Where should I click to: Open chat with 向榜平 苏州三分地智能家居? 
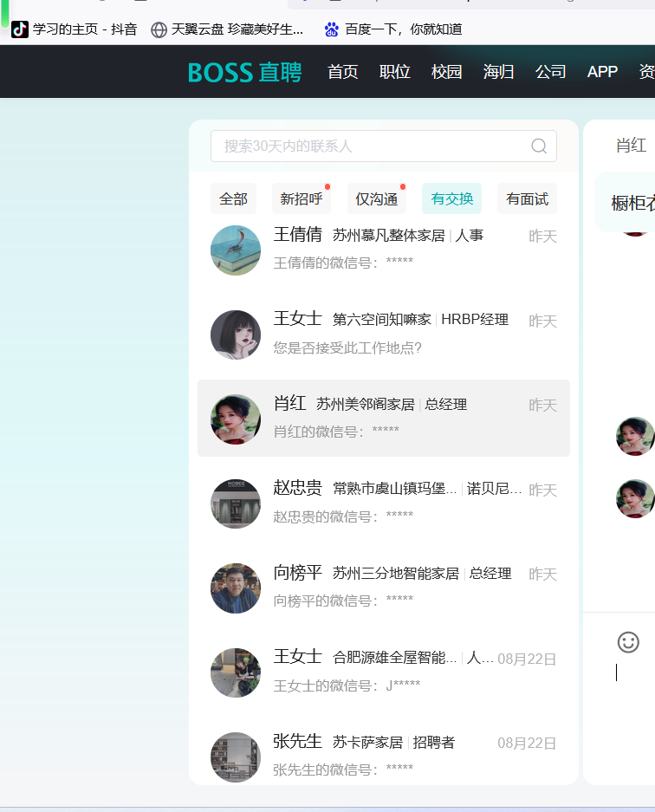point(384,588)
